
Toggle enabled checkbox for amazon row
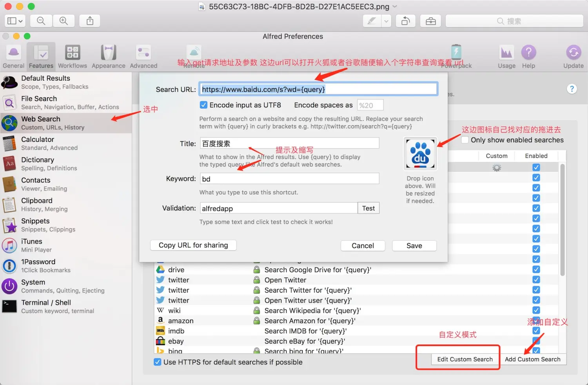pos(536,320)
